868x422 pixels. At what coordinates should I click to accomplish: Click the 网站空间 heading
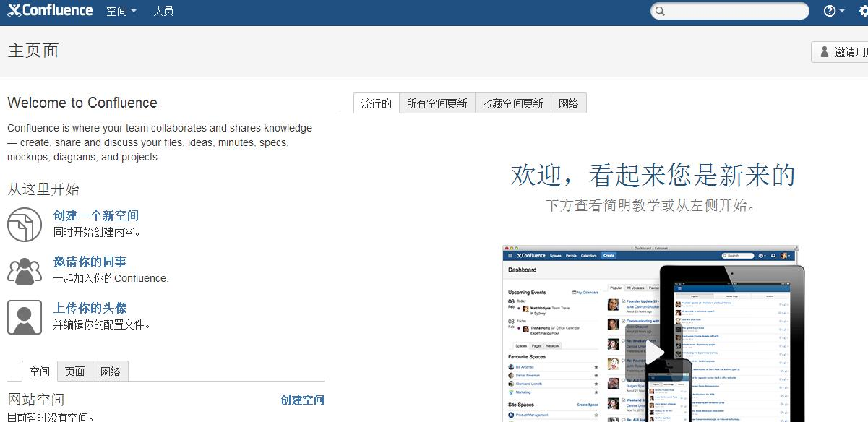[36, 400]
